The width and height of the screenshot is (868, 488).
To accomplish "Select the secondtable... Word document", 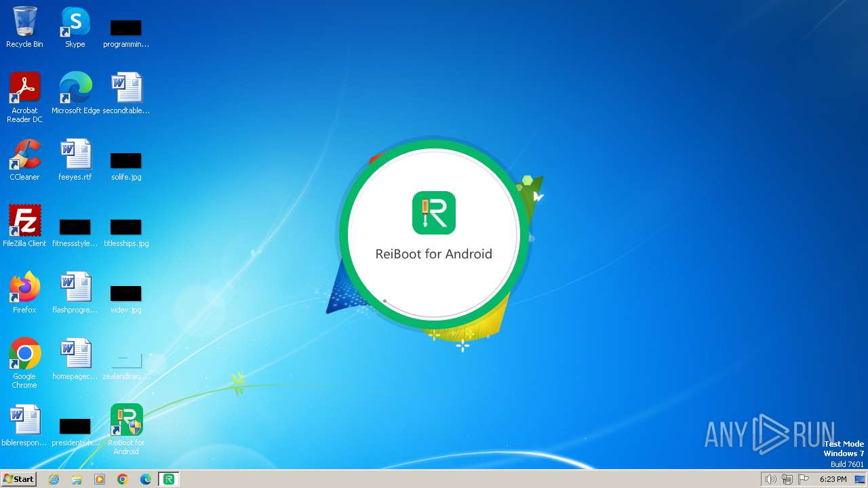I will point(126,94).
